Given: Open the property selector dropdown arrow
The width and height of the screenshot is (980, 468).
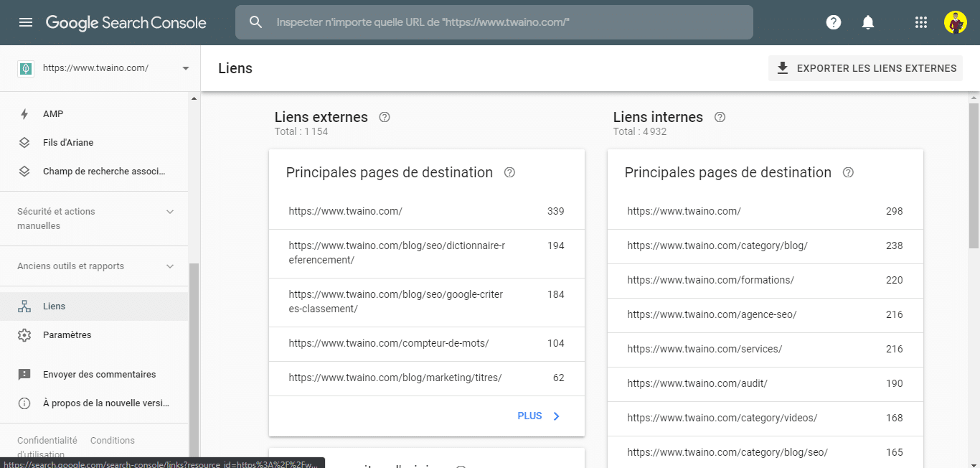Looking at the screenshot, I should tap(186, 68).
